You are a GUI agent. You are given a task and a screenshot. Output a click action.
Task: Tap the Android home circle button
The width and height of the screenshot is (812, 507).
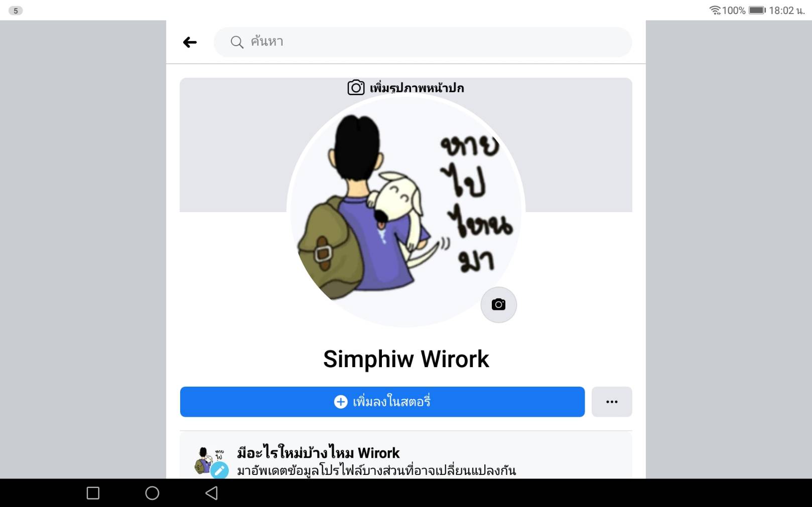tap(152, 493)
